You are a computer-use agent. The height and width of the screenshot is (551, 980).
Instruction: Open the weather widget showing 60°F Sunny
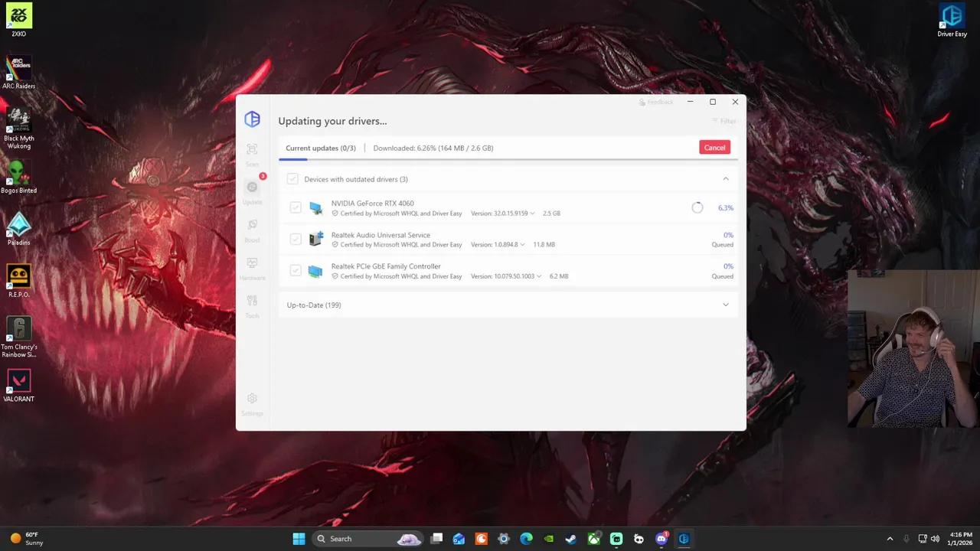[x=25, y=539]
